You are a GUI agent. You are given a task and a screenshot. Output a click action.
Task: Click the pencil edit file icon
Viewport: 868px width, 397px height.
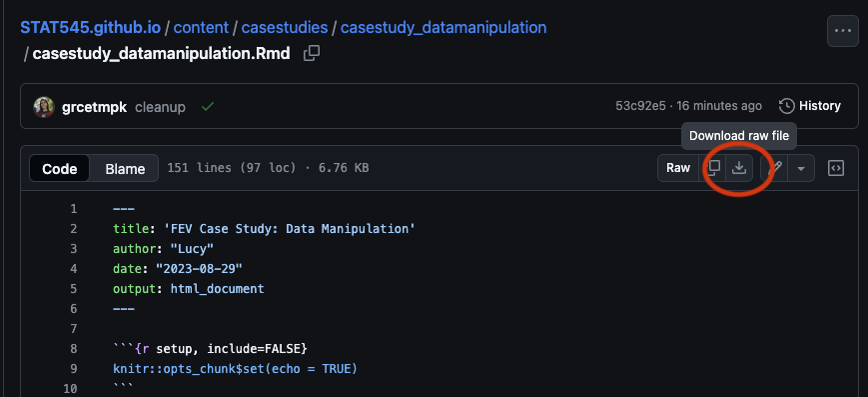(x=775, y=168)
